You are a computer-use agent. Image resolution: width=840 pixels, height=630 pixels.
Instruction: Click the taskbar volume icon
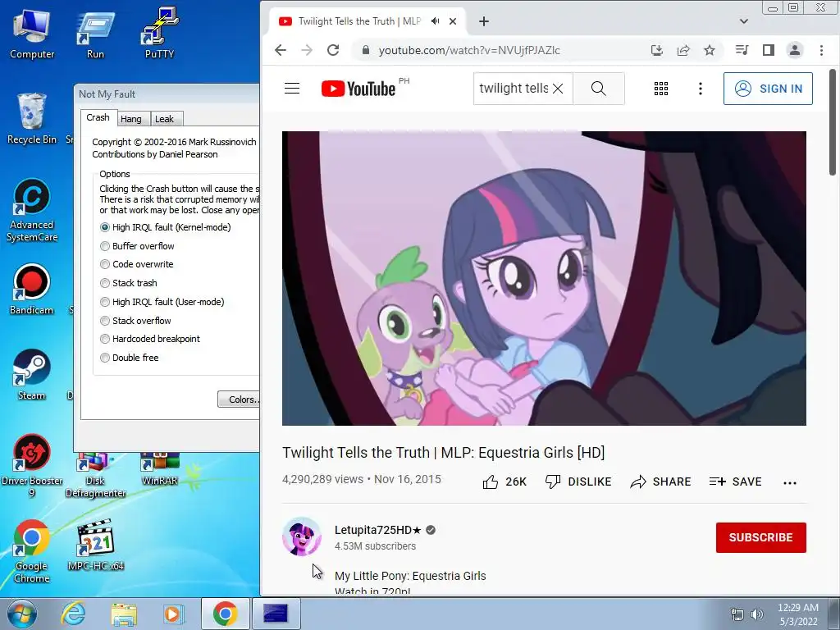click(757, 614)
